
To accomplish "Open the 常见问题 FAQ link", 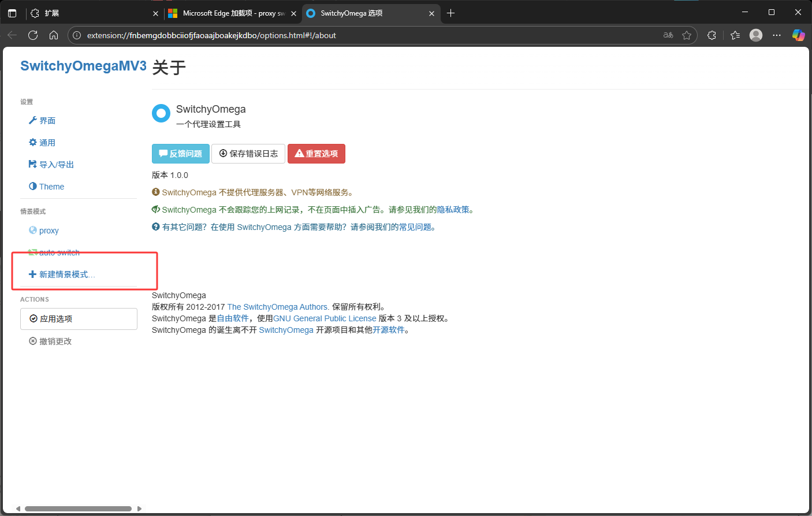I will [x=415, y=227].
